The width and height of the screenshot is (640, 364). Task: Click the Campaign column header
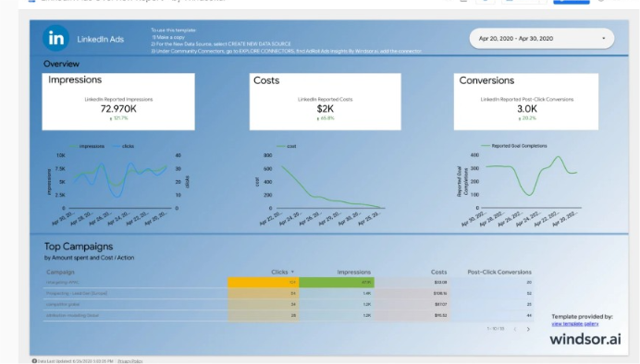point(60,272)
